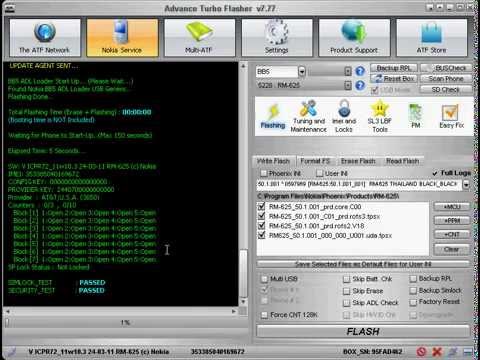The image size is (480, 360).
Task: Select the Nokia Service tab icon
Action: tap(122, 37)
